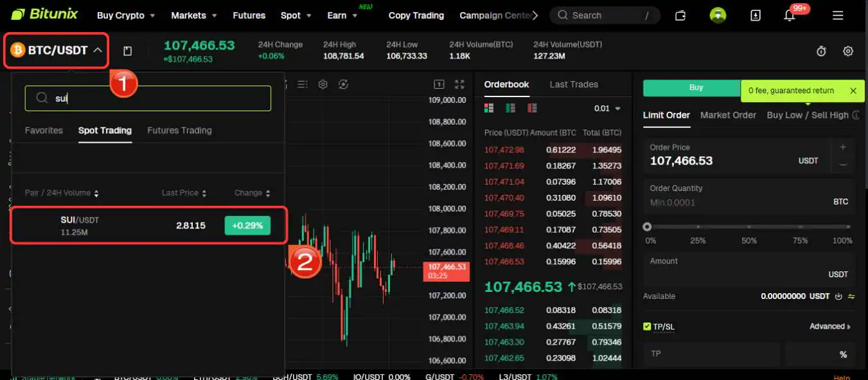The width and height of the screenshot is (868, 380).
Task: Select Buy Low / Sell High tab
Action: pos(808,115)
